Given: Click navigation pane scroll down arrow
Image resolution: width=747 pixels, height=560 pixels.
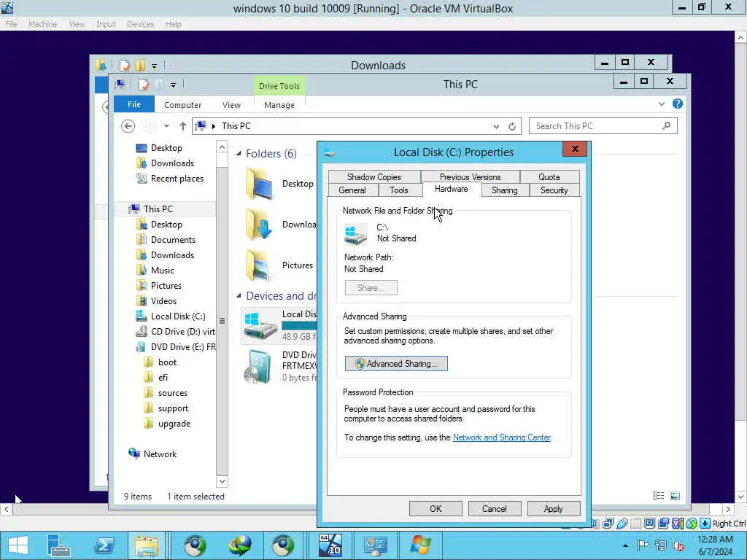Looking at the screenshot, I should 222,481.
